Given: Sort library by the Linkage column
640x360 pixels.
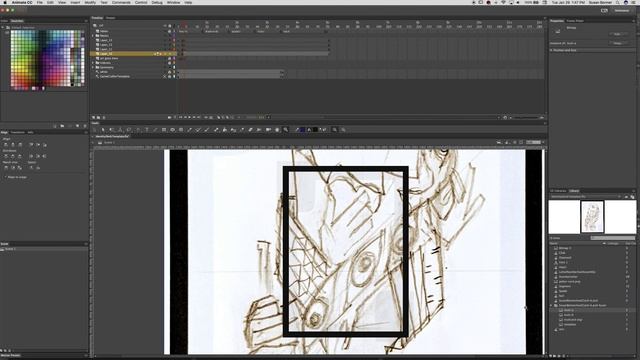Looking at the screenshot, I should (x=613, y=243).
